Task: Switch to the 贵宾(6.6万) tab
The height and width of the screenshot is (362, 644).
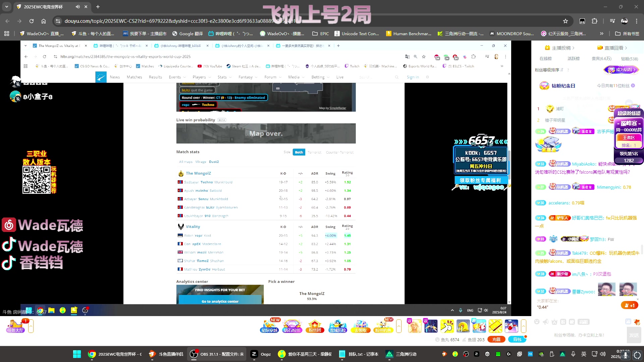Action: 601,59
